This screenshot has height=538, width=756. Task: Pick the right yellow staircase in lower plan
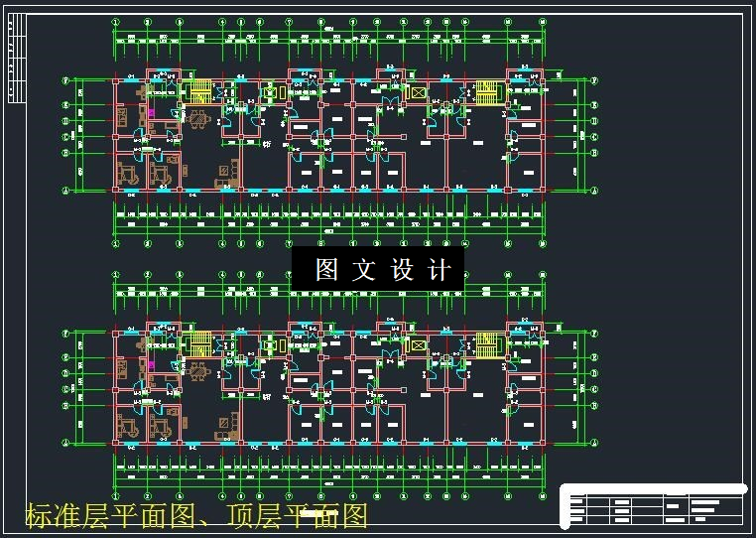[x=486, y=344]
